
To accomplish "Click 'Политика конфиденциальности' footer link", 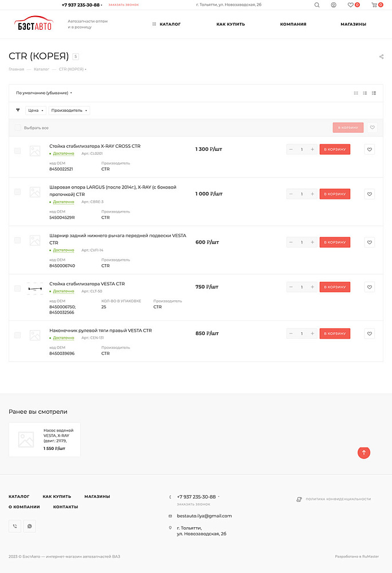I will pyautogui.click(x=338, y=499).
